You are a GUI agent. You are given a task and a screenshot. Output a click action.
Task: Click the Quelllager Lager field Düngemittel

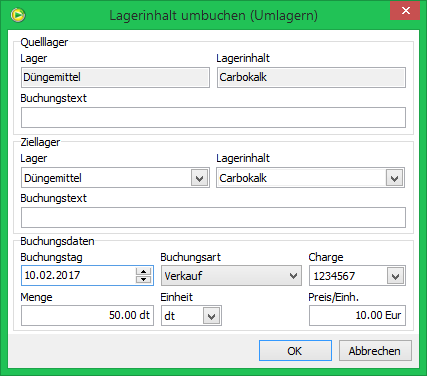click(x=115, y=78)
